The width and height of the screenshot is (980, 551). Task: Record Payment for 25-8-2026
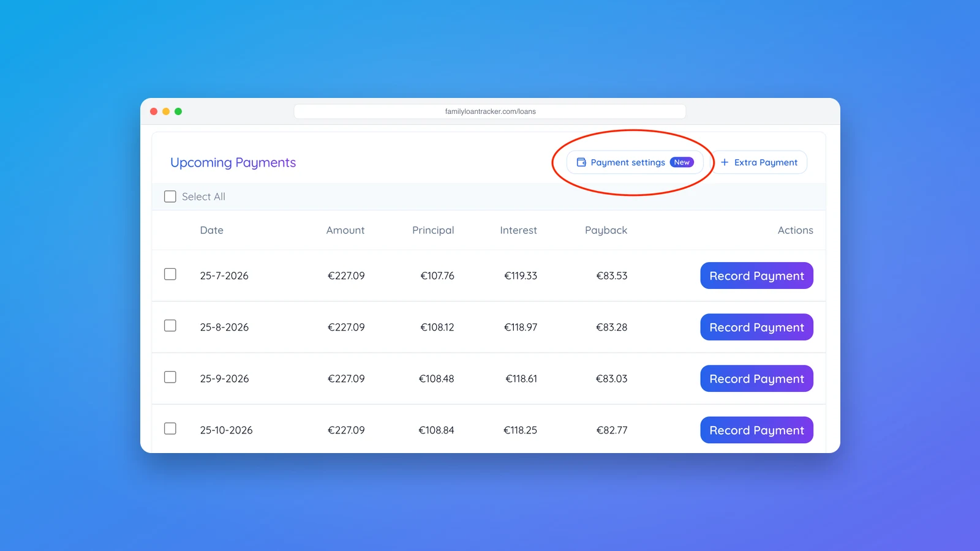pyautogui.click(x=756, y=327)
